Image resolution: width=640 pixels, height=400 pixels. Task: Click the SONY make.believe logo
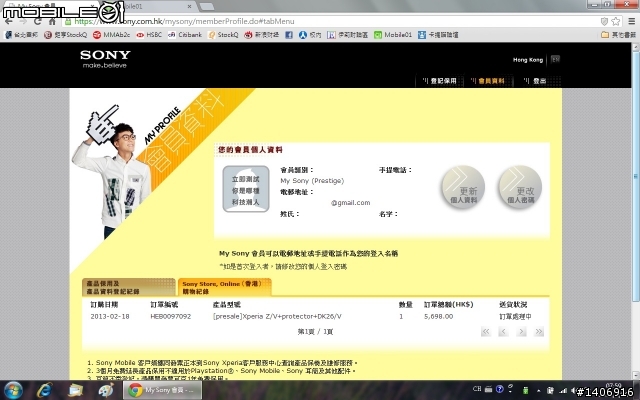(105, 59)
